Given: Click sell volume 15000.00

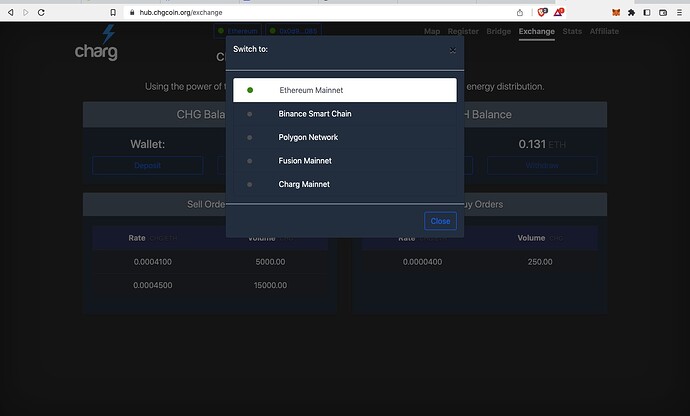Looking at the screenshot, I should point(270,285).
